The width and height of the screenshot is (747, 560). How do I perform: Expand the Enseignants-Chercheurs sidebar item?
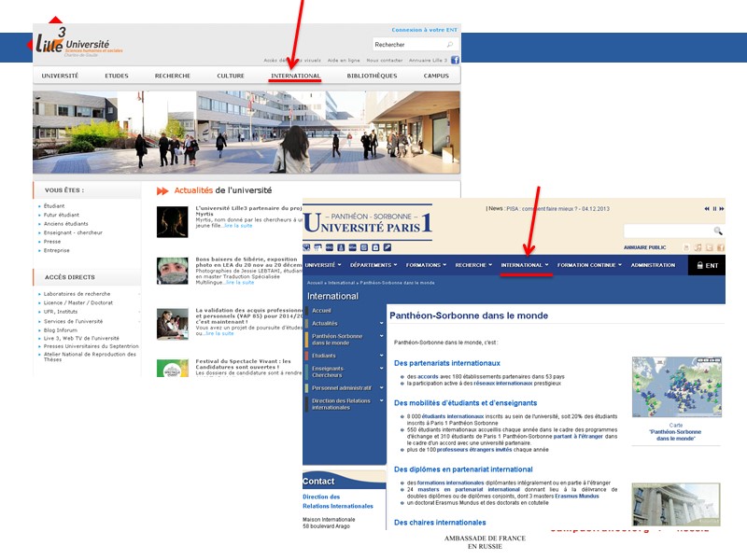click(x=382, y=369)
